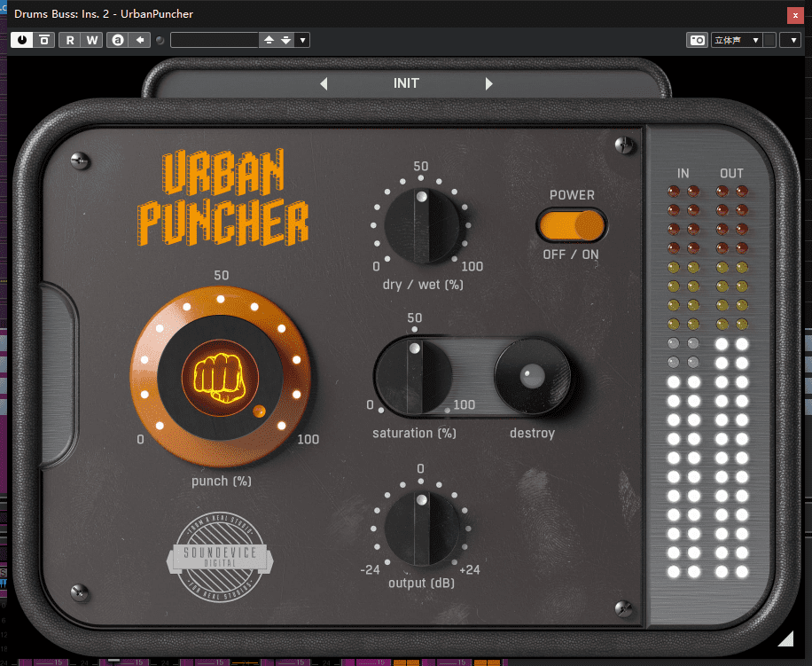Click the IN meter label
The image size is (812, 666).
683,174
